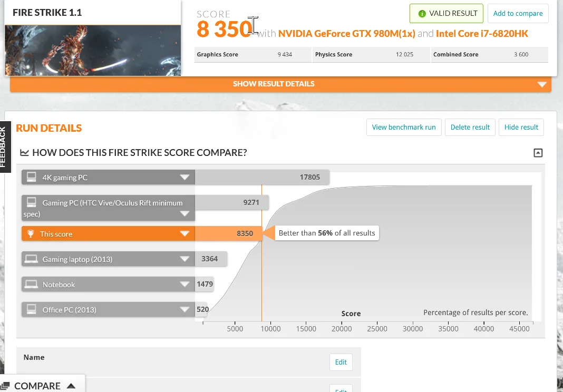Screen dimensions: 563x392
Task: Click the Fire Strike benchmark thumbnail image
Action: 93,51
